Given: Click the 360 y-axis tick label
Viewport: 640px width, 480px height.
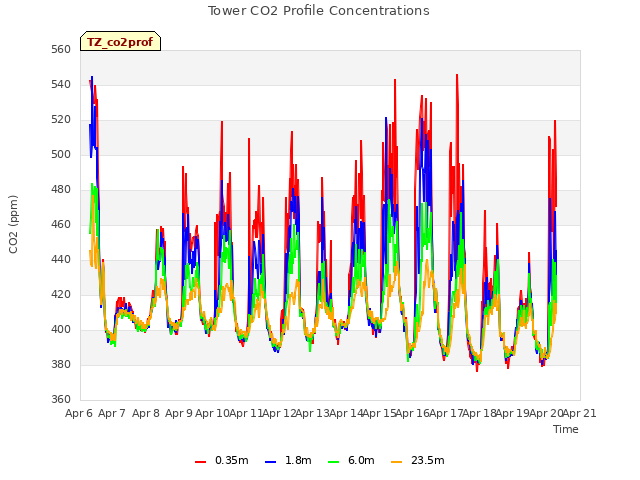Looking at the screenshot, I should (61, 400).
